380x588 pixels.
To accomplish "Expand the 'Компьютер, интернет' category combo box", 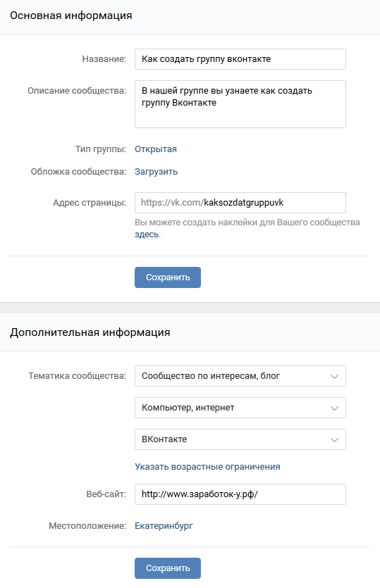I will [x=240, y=408].
